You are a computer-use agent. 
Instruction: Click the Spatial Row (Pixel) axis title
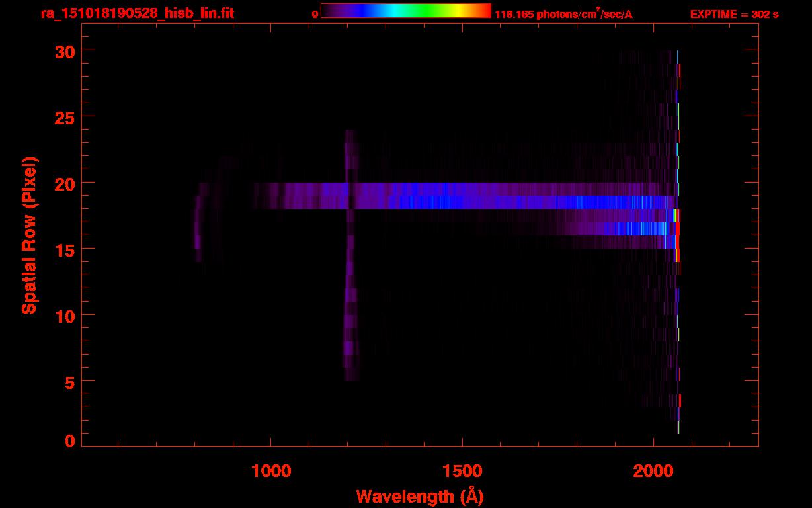(29, 235)
